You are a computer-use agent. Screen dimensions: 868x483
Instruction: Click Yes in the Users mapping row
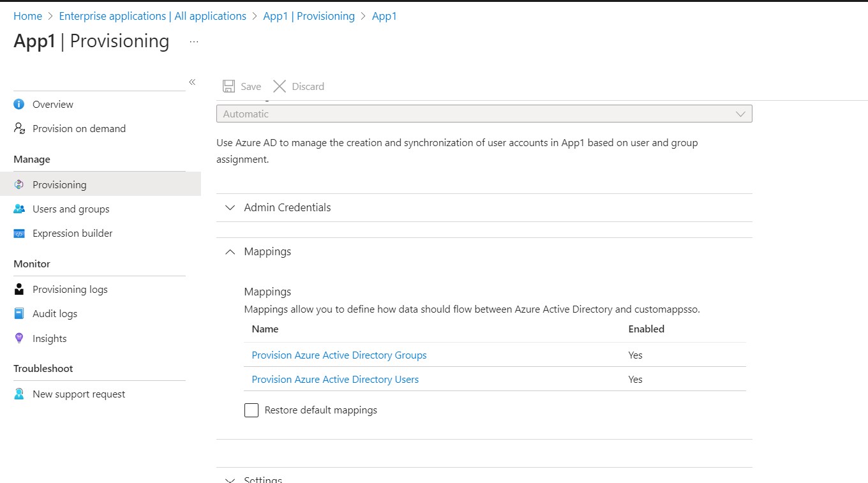coord(635,379)
